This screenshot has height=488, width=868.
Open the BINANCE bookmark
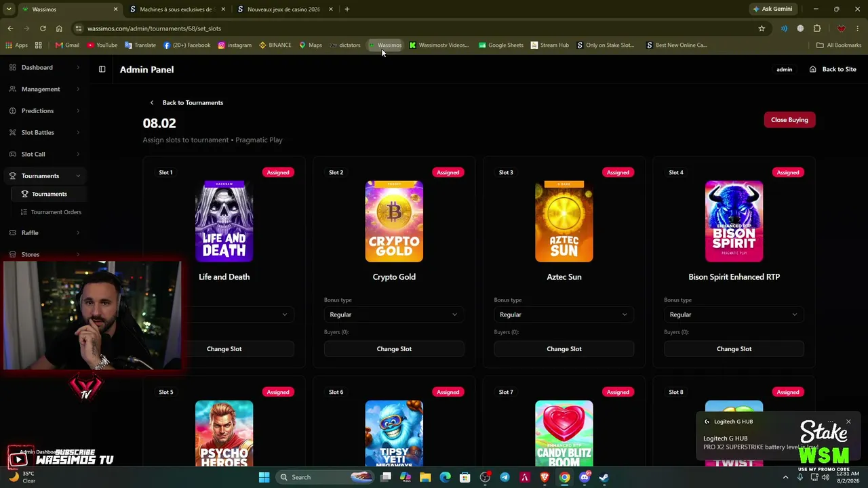pos(275,45)
